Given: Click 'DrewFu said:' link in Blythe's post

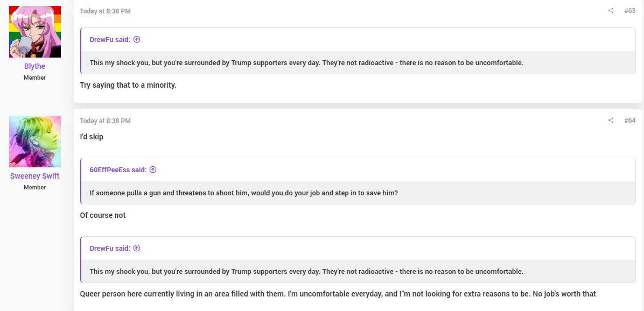Looking at the screenshot, I should pos(110,39).
